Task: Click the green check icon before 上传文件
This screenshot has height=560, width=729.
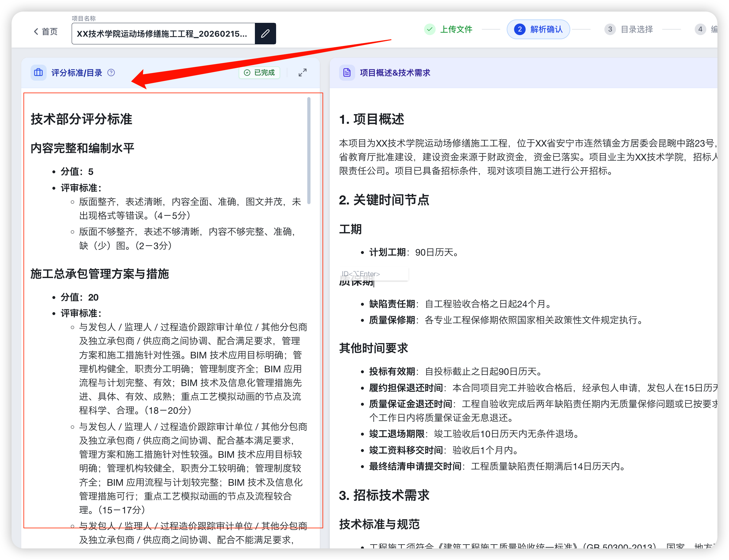Action: [430, 29]
